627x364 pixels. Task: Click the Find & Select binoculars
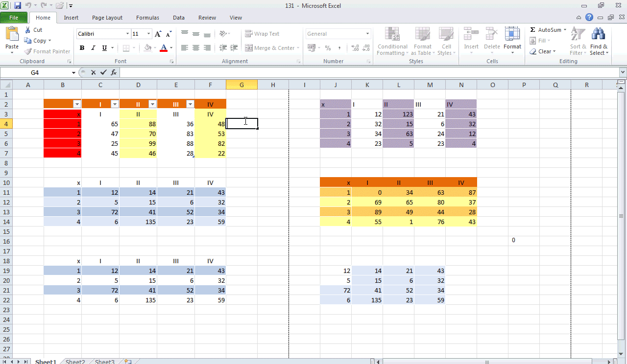click(x=598, y=41)
